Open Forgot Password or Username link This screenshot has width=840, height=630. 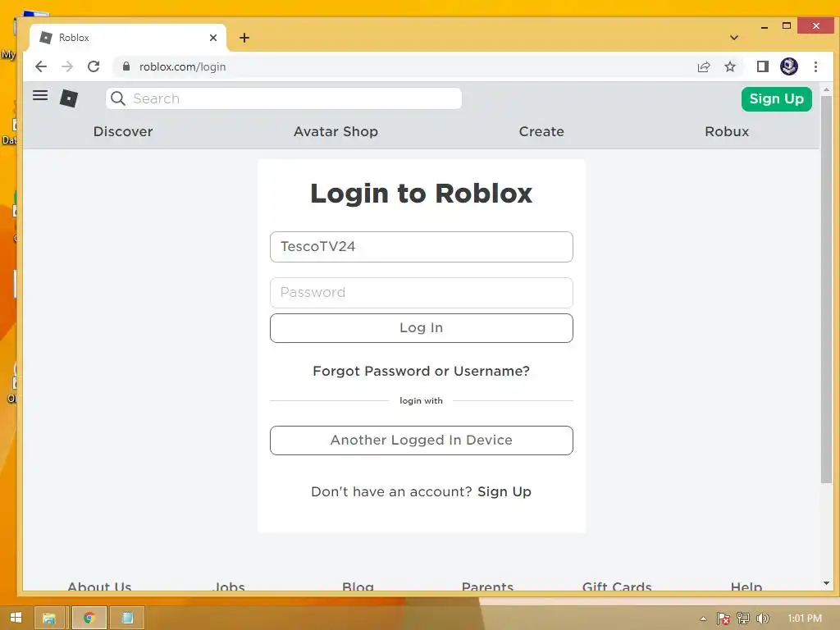coord(422,371)
